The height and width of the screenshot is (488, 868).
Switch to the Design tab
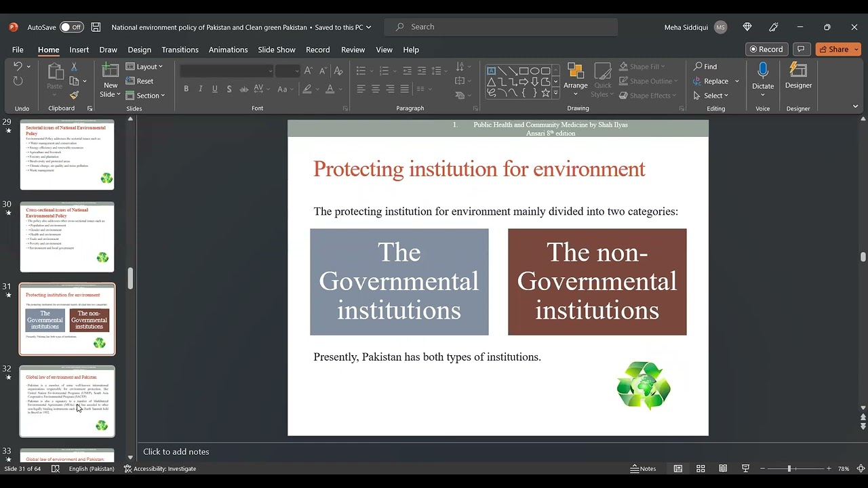139,49
